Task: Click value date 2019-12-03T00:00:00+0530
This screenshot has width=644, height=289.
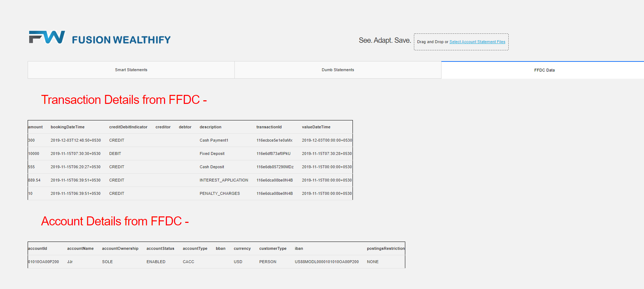Action: [327, 140]
